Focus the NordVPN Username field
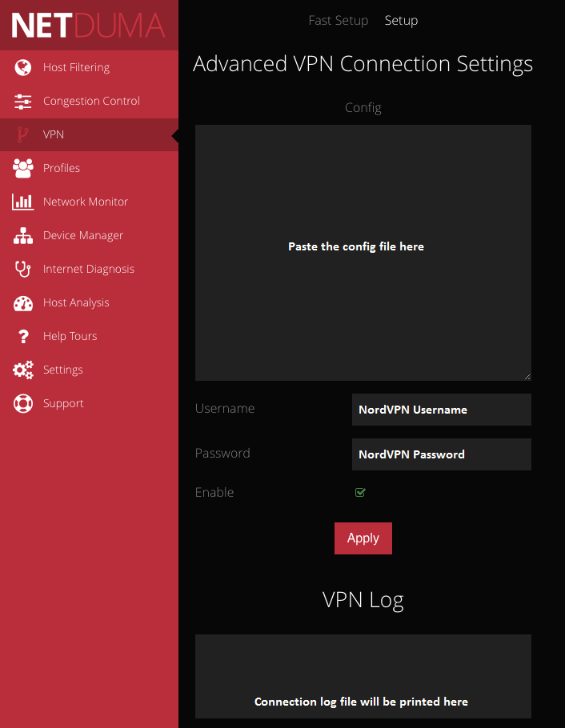 (441, 410)
